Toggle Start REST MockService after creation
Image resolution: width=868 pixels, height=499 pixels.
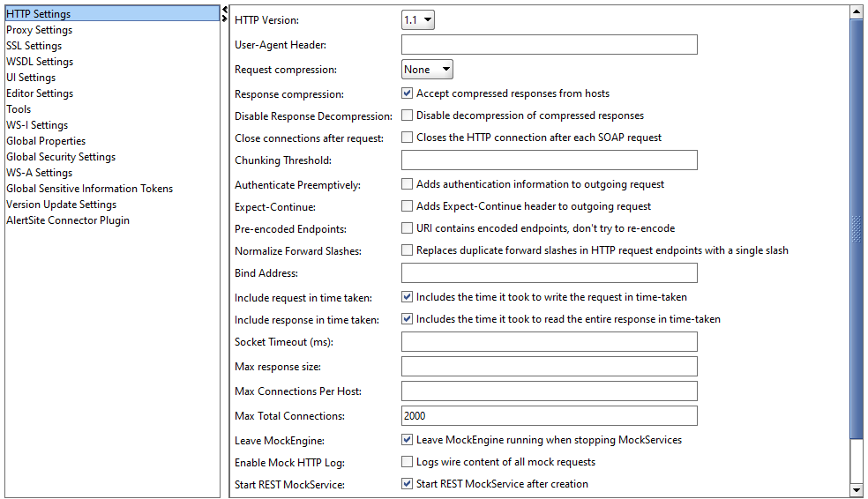coord(407,483)
